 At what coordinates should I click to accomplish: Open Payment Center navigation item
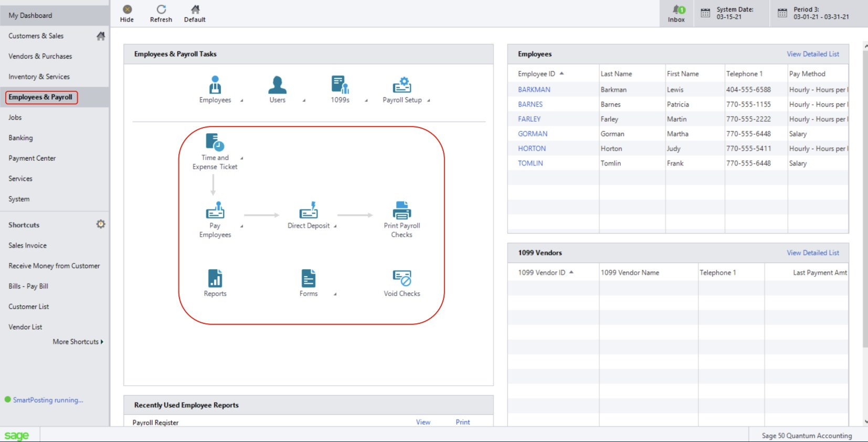click(x=32, y=158)
